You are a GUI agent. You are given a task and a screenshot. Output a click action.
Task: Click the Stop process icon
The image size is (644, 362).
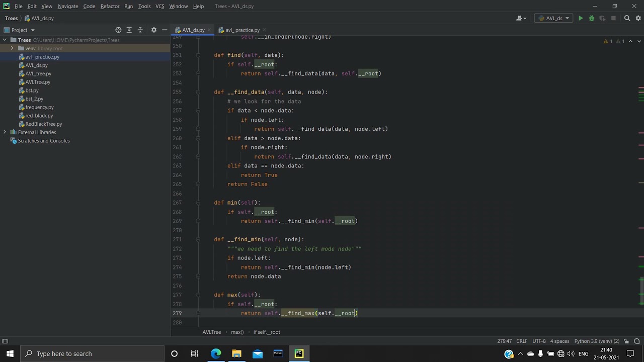click(x=613, y=18)
